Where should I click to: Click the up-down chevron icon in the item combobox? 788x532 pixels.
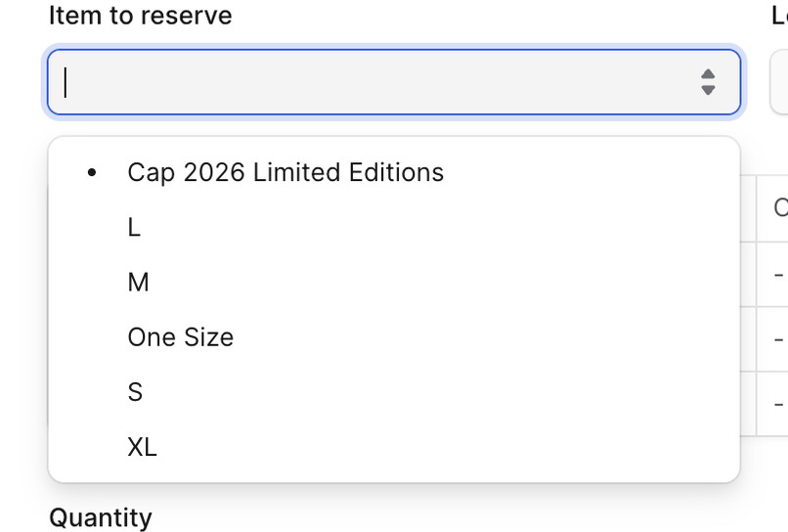click(x=708, y=82)
